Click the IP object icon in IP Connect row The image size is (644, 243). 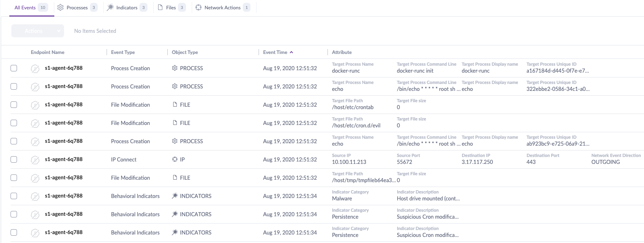[175, 159]
